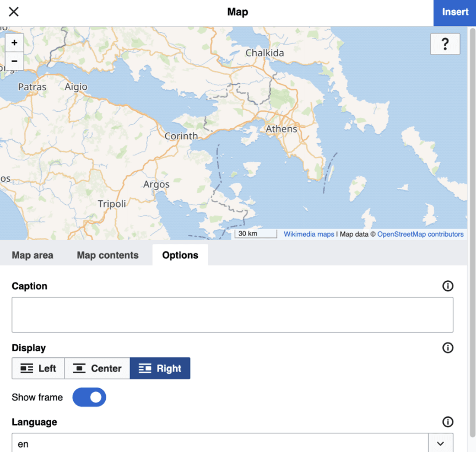
Task: Click the Insert button
Action: 455,12
